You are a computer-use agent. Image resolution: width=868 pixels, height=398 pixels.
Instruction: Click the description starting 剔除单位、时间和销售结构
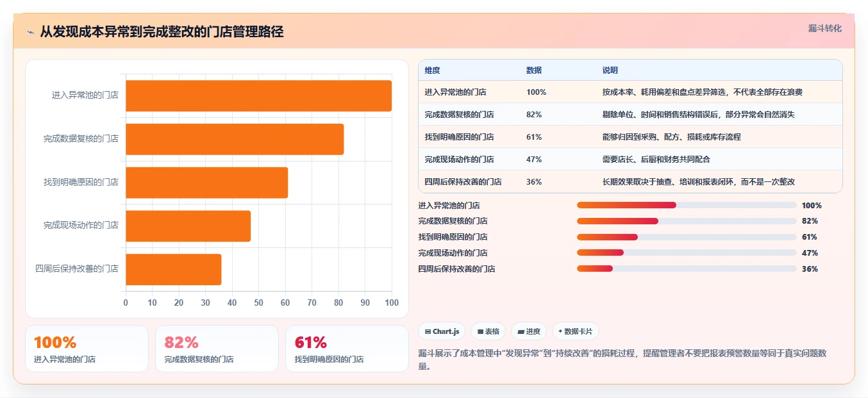point(699,115)
